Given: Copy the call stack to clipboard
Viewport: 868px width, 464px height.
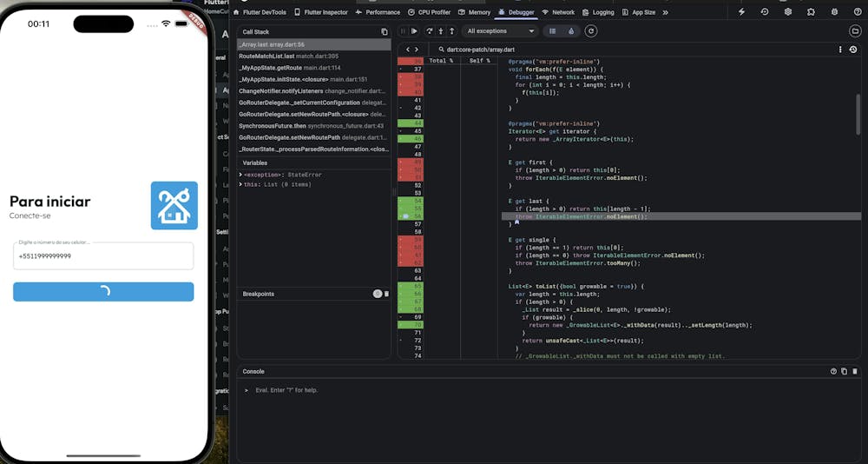Looking at the screenshot, I should (x=385, y=31).
